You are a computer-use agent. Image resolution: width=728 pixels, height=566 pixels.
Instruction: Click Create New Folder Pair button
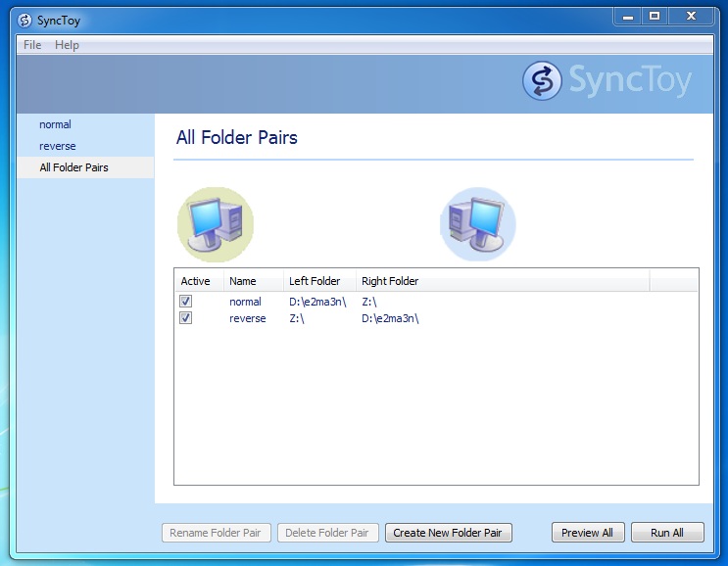pos(448,533)
